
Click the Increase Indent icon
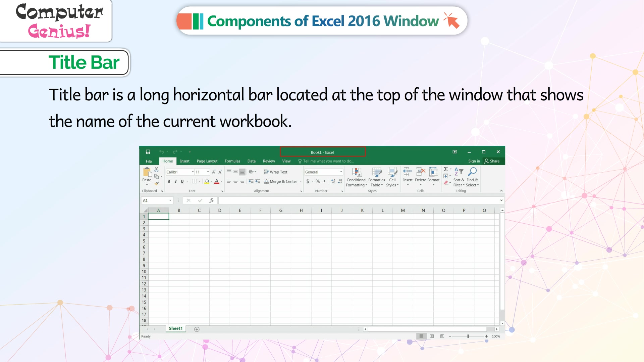pos(258,181)
